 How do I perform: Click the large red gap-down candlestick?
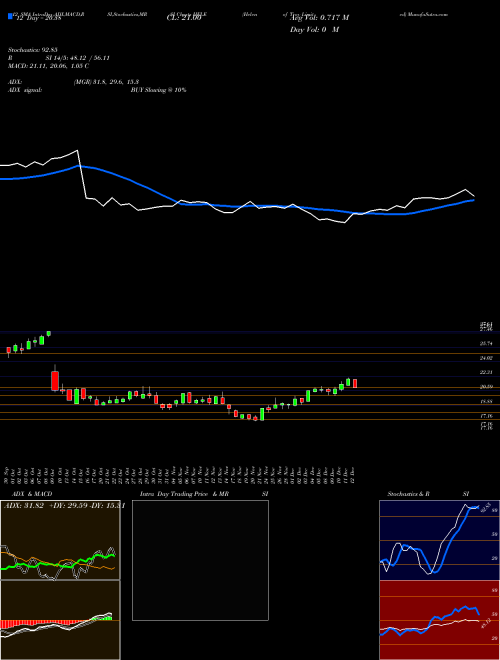point(55,381)
